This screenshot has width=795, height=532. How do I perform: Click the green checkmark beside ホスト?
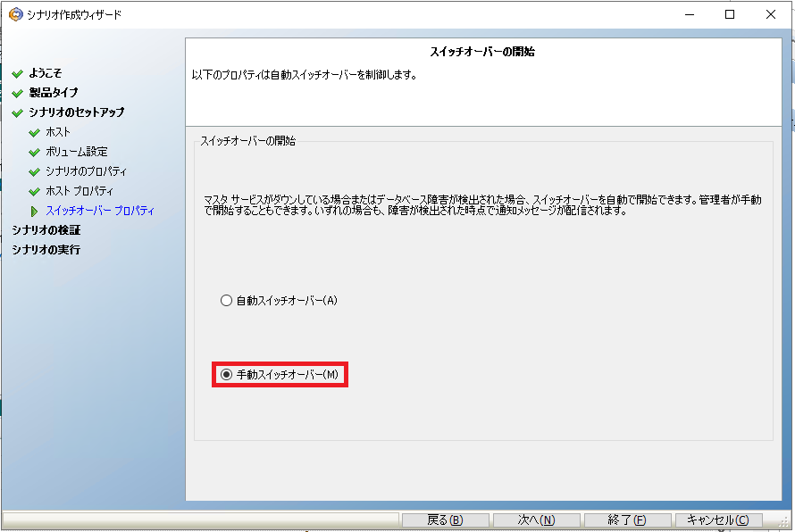click(x=35, y=133)
